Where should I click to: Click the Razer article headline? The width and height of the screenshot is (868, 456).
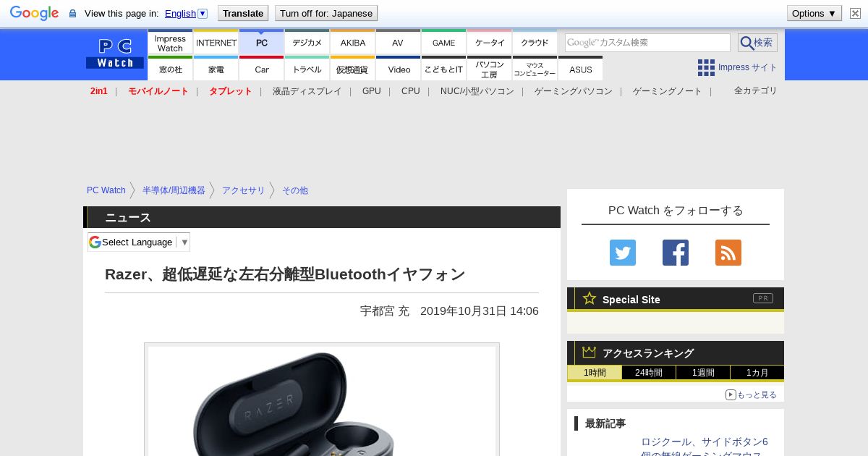285,274
